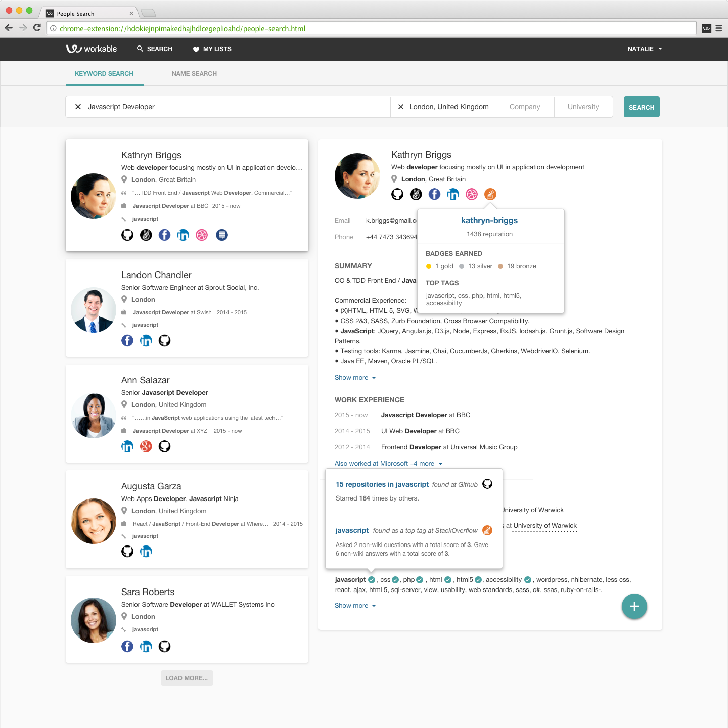This screenshot has width=728, height=728.
Task: Open LinkedIn icon on Augusta Garza's card
Action: (x=146, y=552)
